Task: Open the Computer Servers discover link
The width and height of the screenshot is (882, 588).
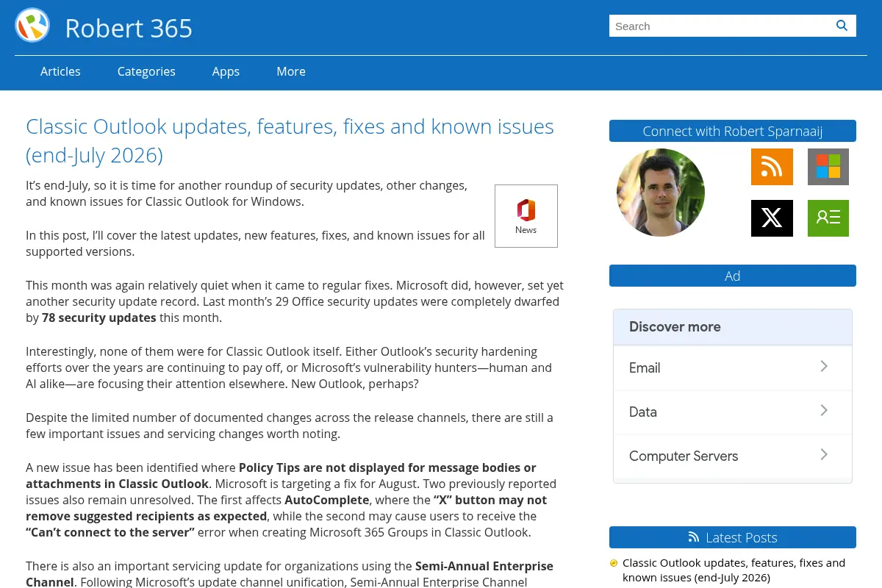Action: point(733,456)
